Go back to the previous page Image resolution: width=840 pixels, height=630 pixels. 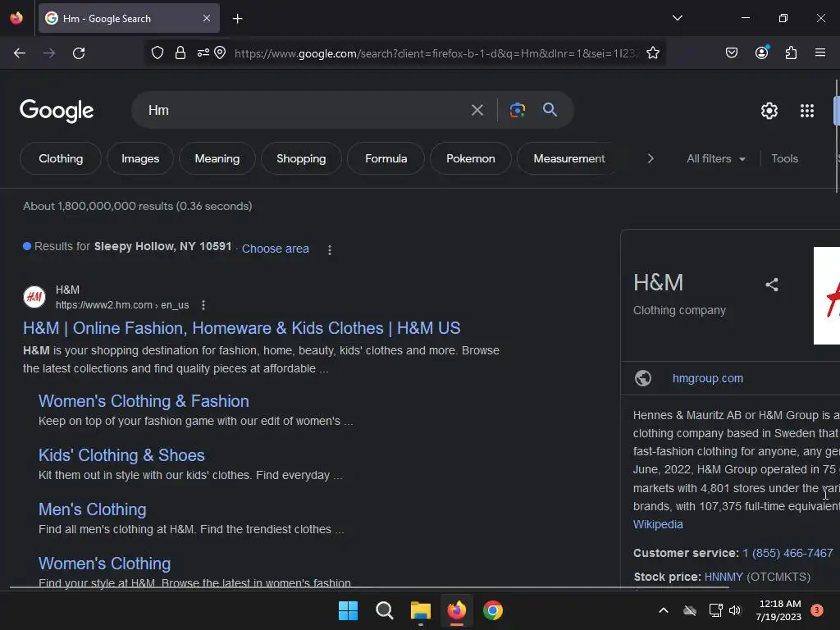(x=20, y=53)
